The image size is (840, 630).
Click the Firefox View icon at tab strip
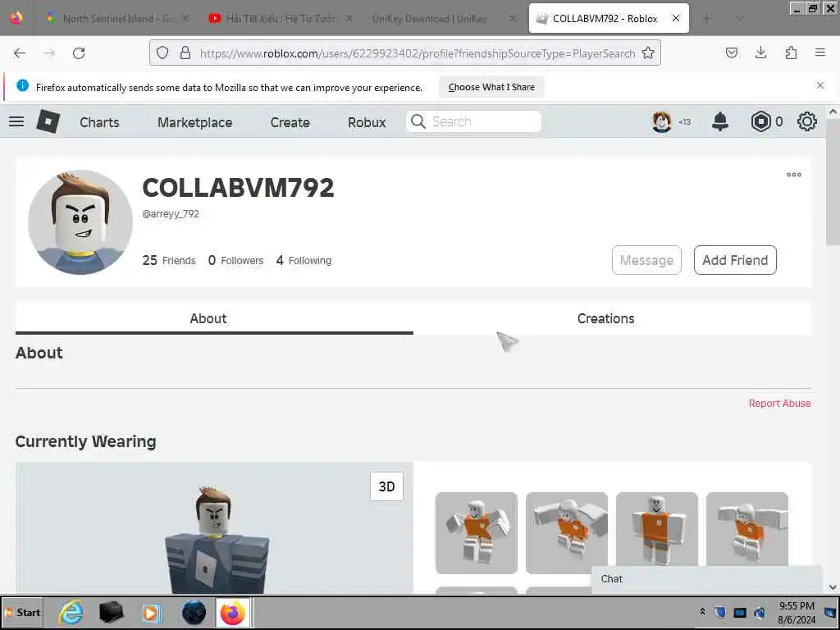16,18
